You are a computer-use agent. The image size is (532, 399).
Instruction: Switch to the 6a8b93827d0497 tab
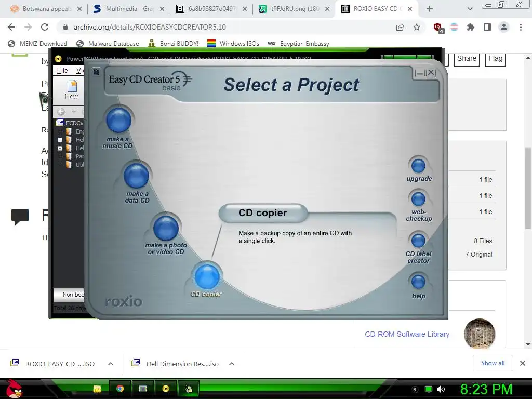[x=206, y=9]
